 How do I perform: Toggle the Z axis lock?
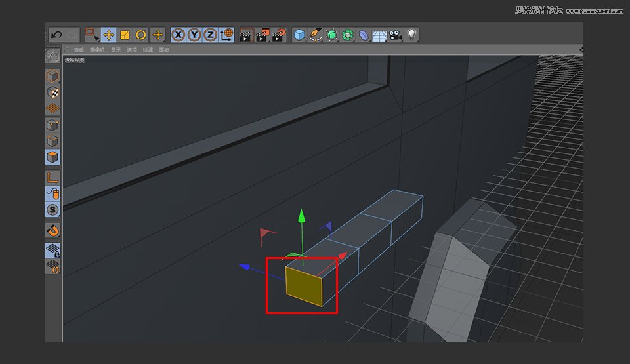click(211, 35)
